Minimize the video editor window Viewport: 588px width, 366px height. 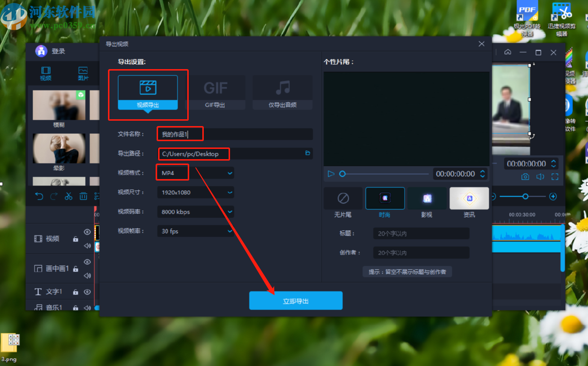tap(523, 52)
